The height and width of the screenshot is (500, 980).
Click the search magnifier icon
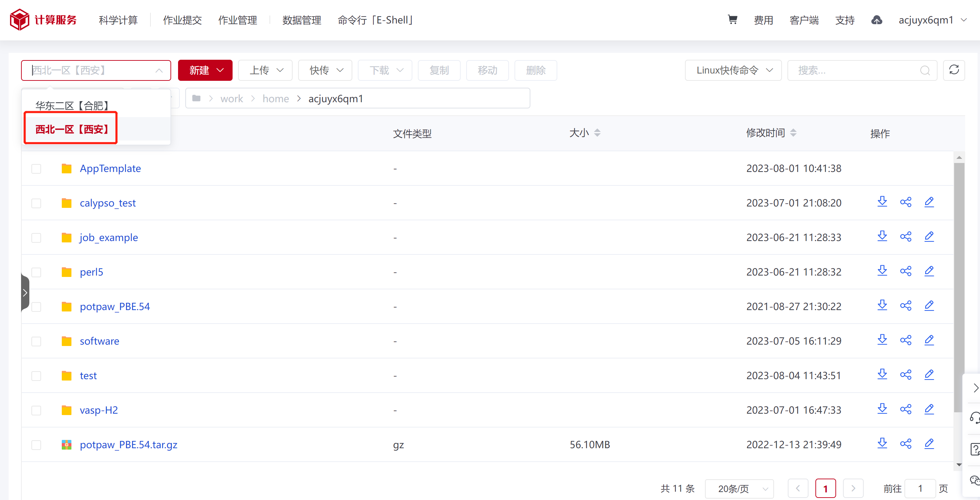(x=925, y=70)
